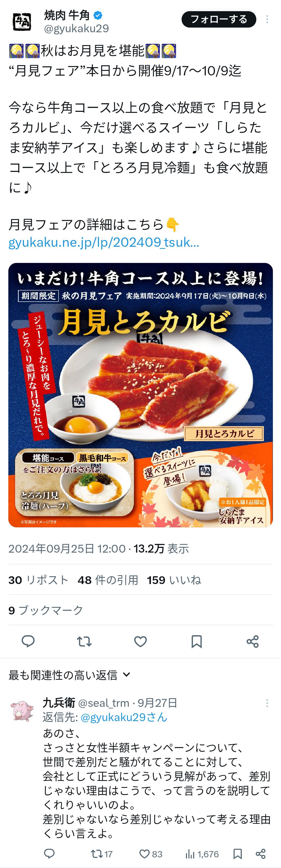The height and width of the screenshot is (868, 281).
Task: Open the main post's more options menu
Action: click(x=267, y=19)
